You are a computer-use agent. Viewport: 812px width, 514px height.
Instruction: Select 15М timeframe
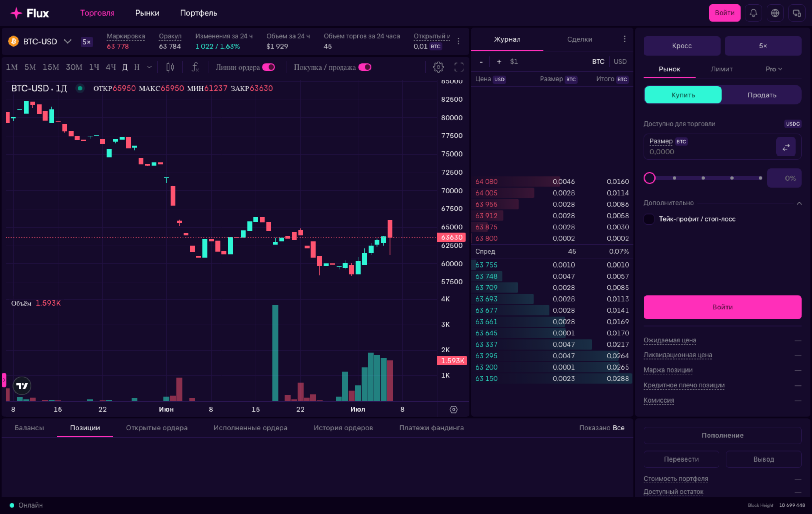(51, 67)
